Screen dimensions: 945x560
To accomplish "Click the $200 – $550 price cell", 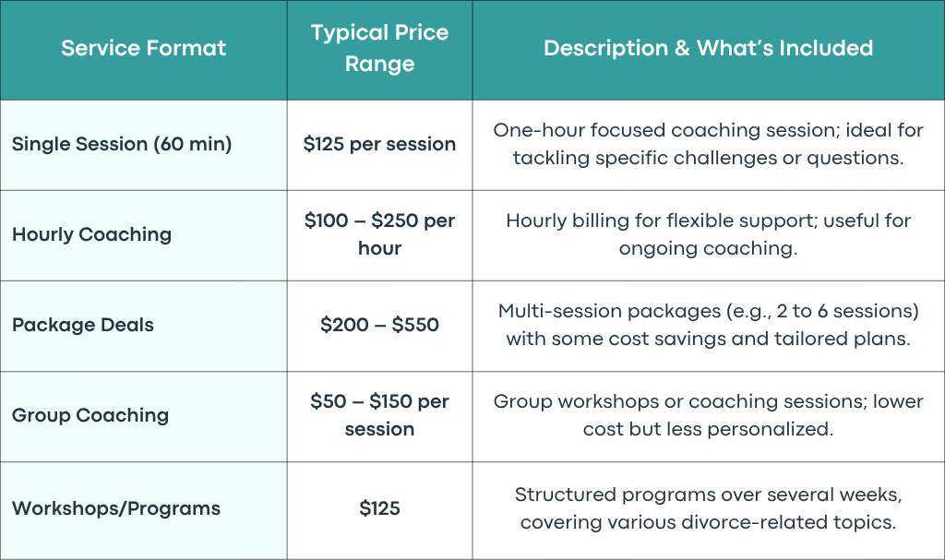I will (x=379, y=325).
